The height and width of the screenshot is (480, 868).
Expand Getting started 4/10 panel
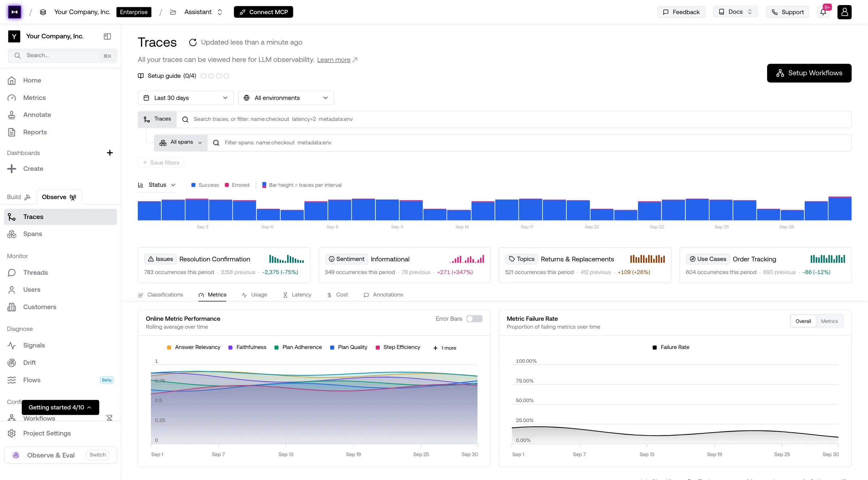tap(60, 407)
